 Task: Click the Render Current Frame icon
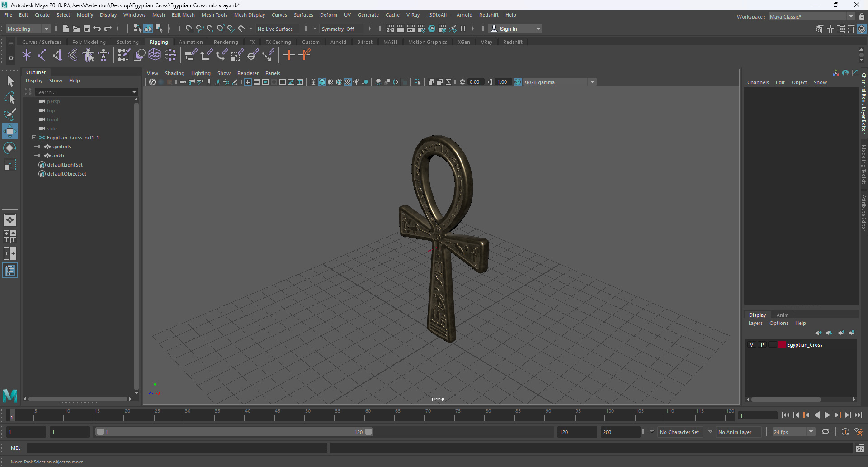point(401,29)
